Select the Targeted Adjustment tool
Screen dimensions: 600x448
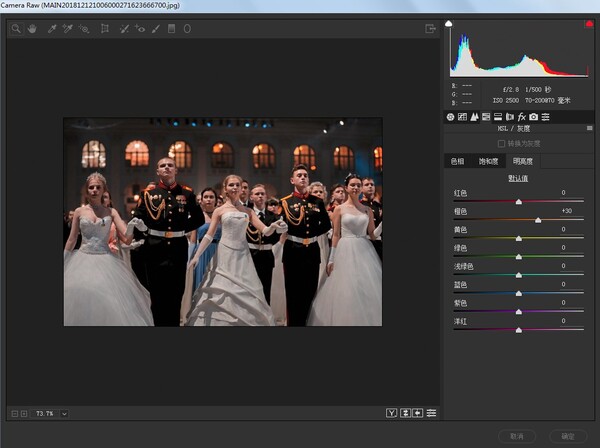pos(84,29)
